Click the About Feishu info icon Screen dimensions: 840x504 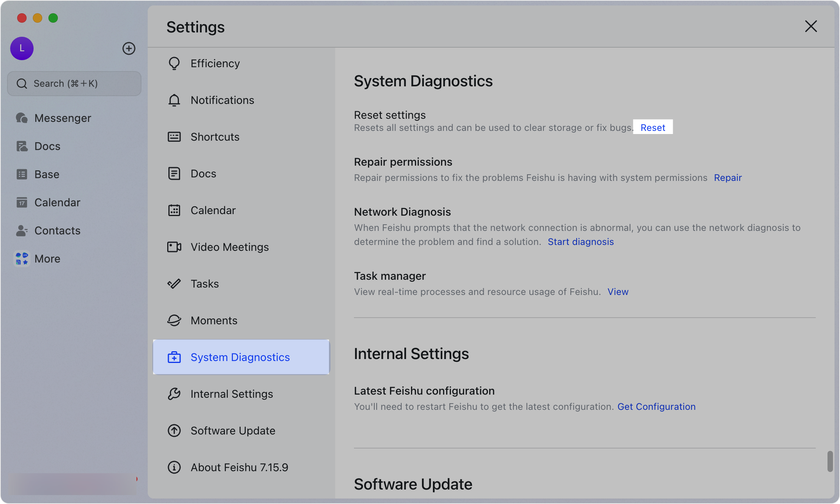(x=174, y=467)
